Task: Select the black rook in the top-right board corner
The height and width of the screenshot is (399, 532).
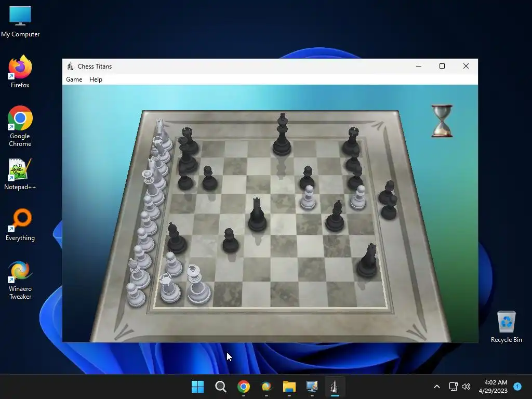Action: [351, 140]
